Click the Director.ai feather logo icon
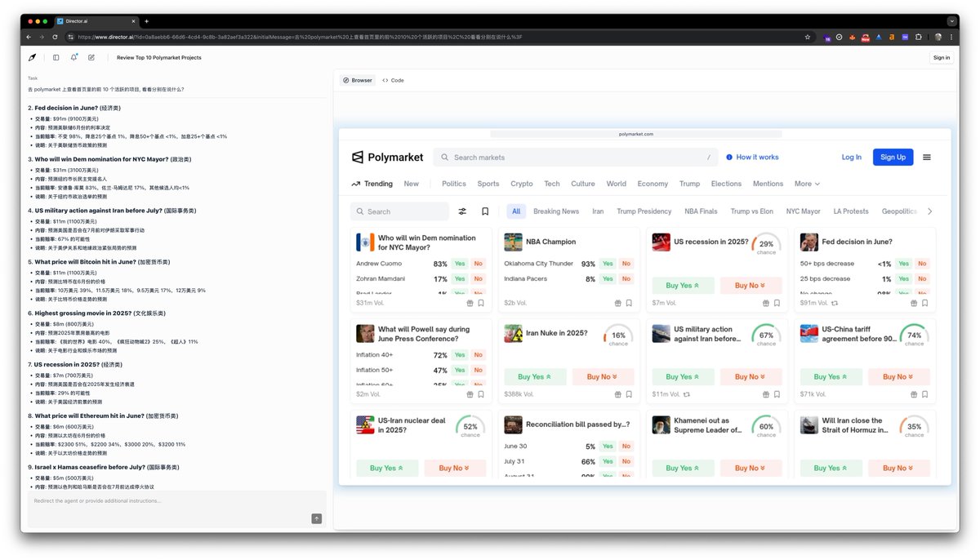 33,58
